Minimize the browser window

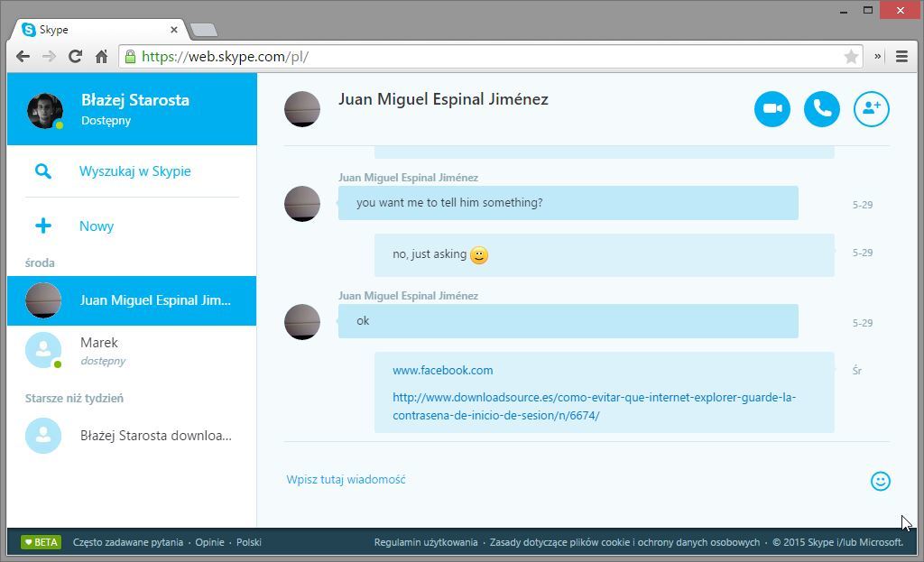(844, 10)
